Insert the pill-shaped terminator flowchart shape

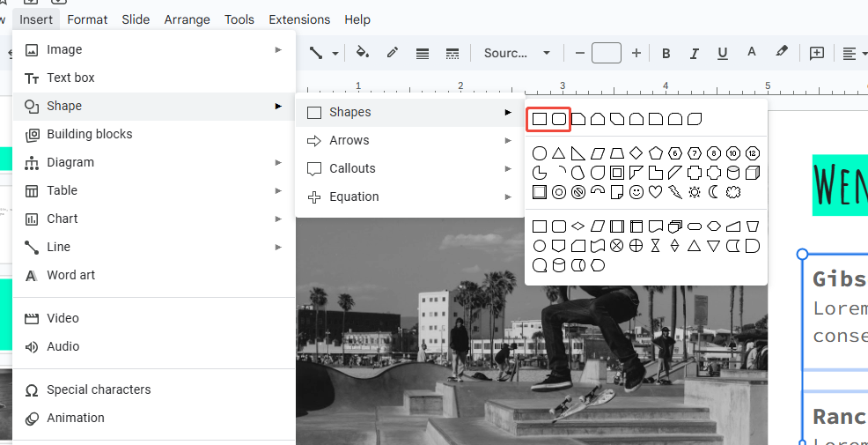[x=695, y=226]
